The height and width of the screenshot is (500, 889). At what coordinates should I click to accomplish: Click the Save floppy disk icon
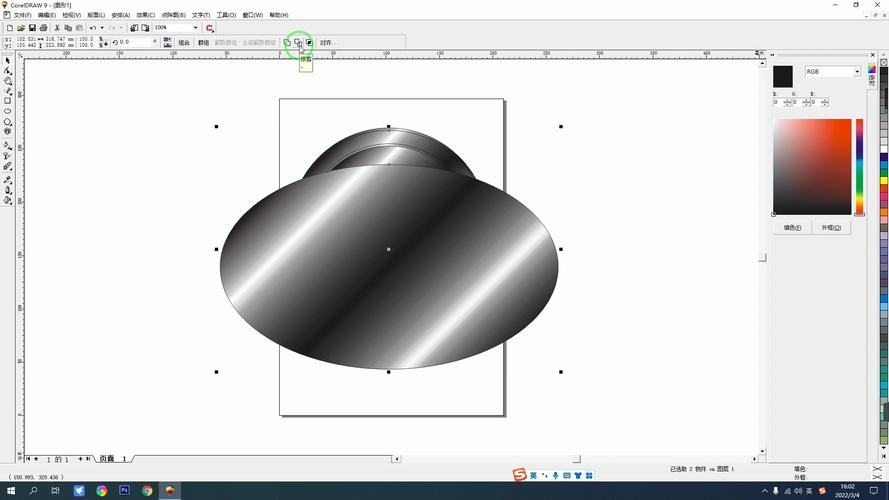[x=32, y=28]
